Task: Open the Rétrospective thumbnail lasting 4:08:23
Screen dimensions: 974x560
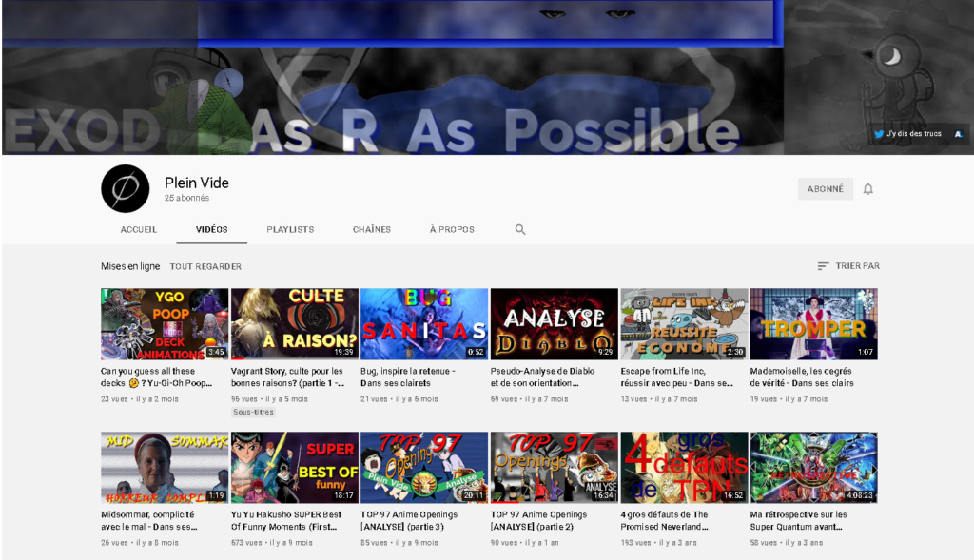Action: click(x=814, y=468)
